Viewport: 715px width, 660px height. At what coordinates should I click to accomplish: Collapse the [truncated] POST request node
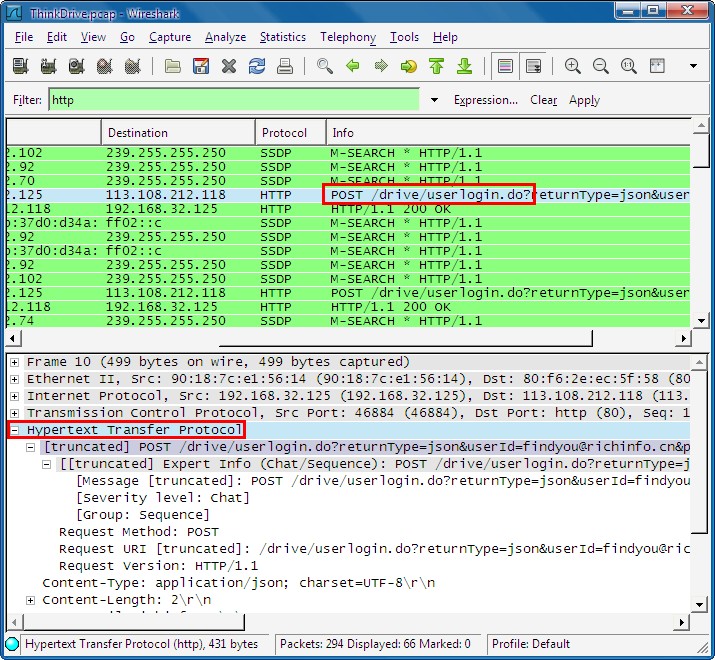coord(31,447)
